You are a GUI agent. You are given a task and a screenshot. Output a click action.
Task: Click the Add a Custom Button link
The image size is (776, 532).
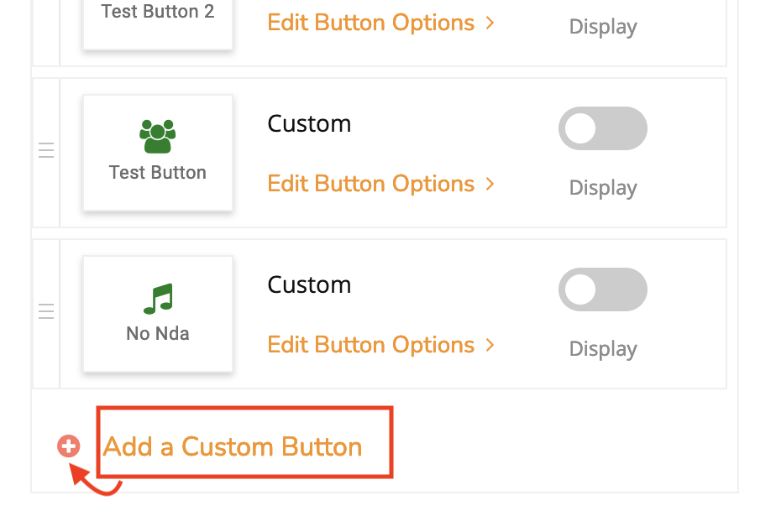coord(230,446)
